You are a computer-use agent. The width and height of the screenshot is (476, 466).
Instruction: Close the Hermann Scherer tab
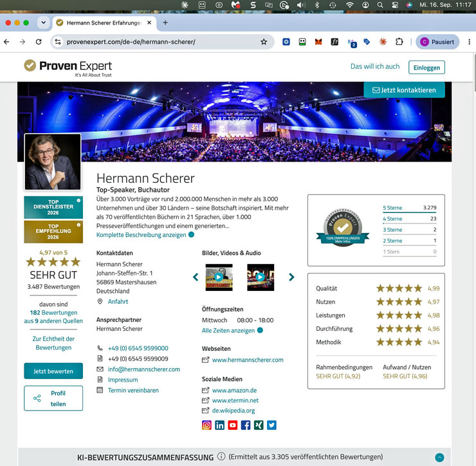pos(149,23)
